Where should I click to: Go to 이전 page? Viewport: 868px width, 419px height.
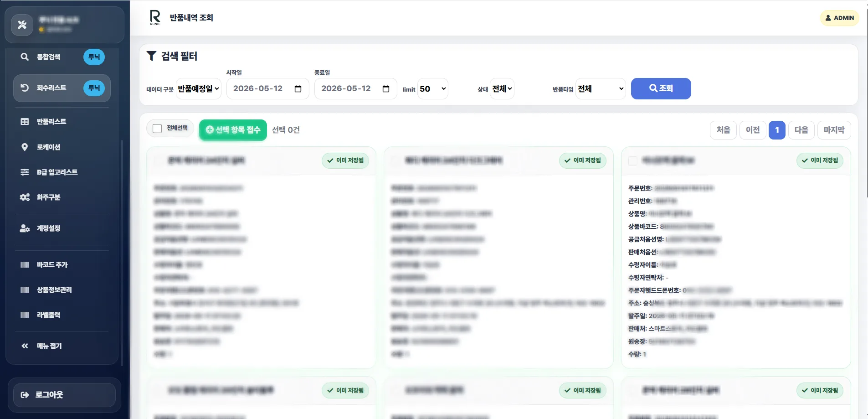(x=753, y=130)
